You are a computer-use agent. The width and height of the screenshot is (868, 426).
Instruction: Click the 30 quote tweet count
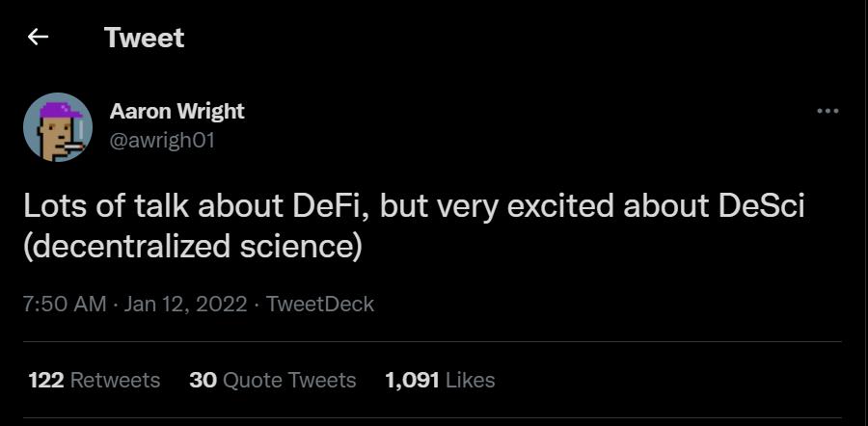click(203, 380)
